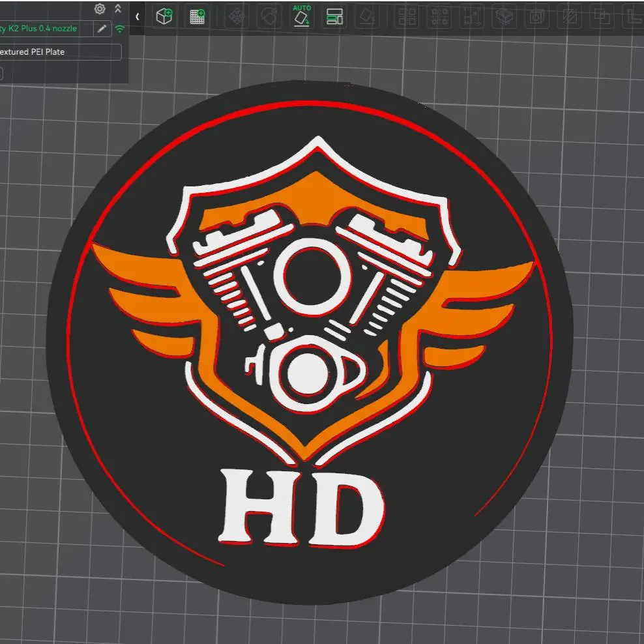The width and height of the screenshot is (644, 644).
Task: Click the Split to objects icon
Action: [x=407, y=17]
